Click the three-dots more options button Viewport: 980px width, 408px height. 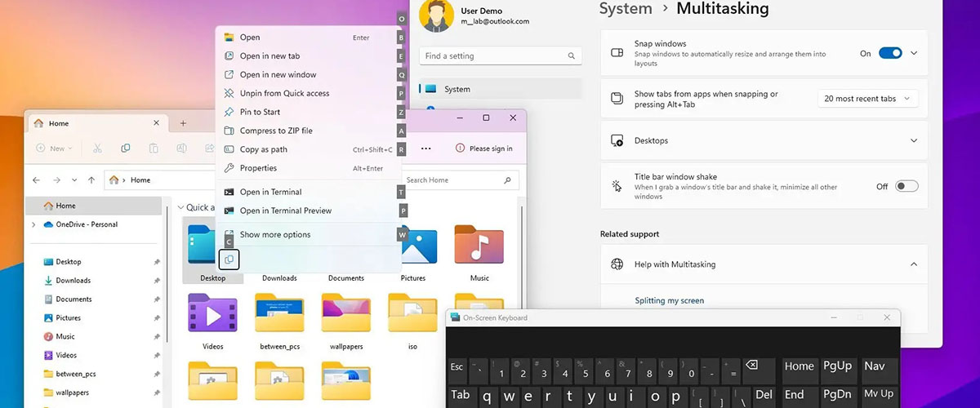pyautogui.click(x=425, y=149)
